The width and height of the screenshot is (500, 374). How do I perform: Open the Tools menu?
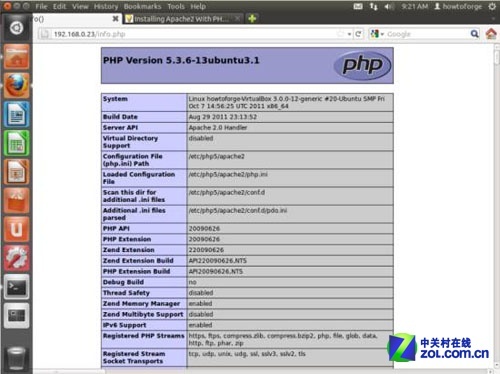tap(176, 6)
